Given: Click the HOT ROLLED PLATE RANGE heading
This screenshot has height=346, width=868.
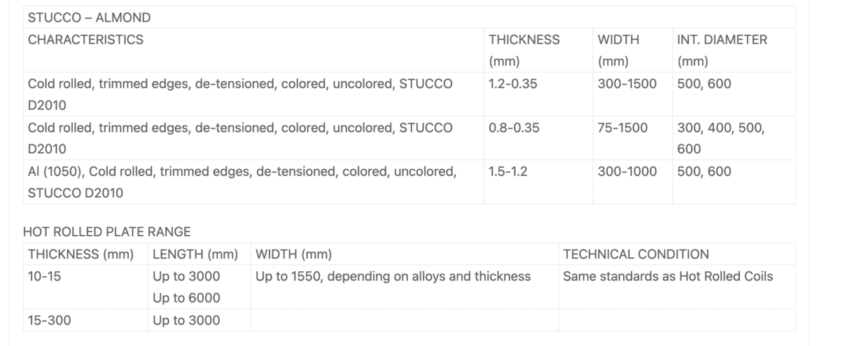Looking at the screenshot, I should (106, 231).
